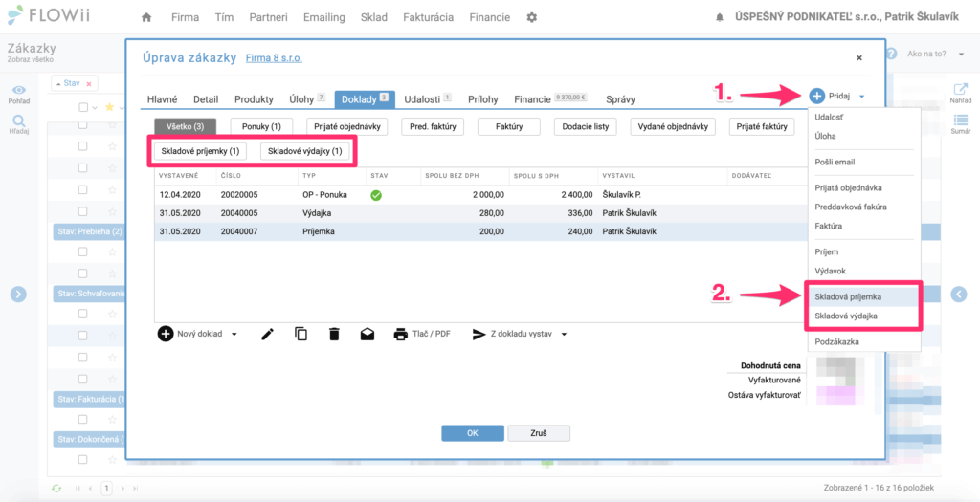The width and height of the screenshot is (980, 502).
Task: Click the left blue circle expand arrow
Action: pos(18,295)
